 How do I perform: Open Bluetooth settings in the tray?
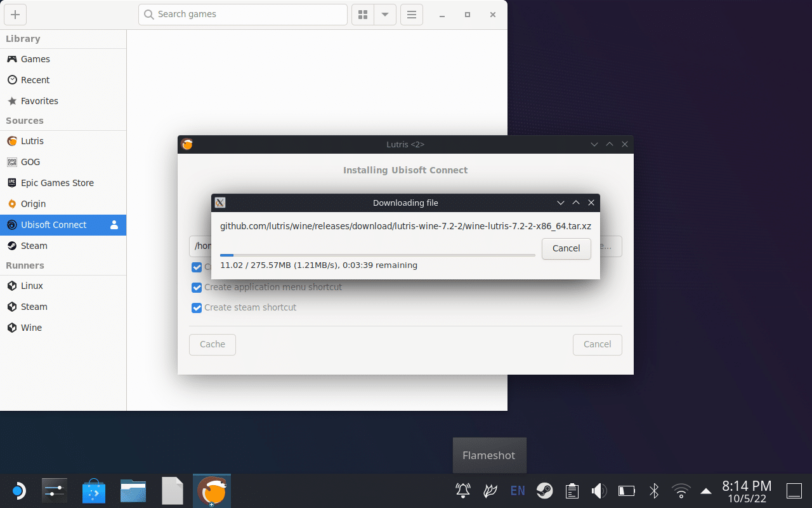click(654, 491)
